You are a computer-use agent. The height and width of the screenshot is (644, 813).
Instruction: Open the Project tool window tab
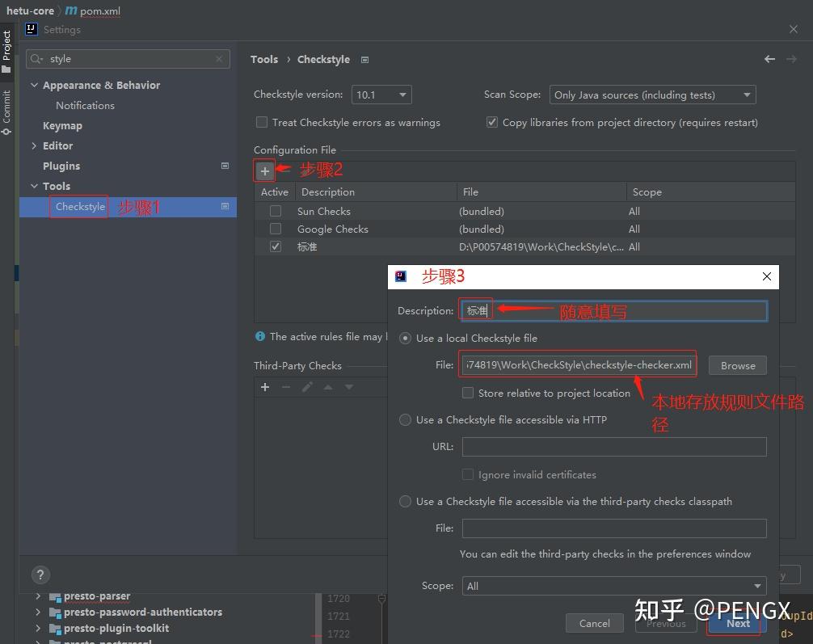(6, 52)
